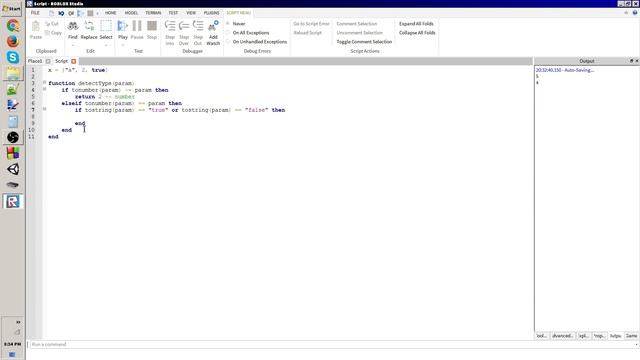Switch to the TERRAIN ribbon tab
This screenshot has width=640, height=360.
[153, 13]
